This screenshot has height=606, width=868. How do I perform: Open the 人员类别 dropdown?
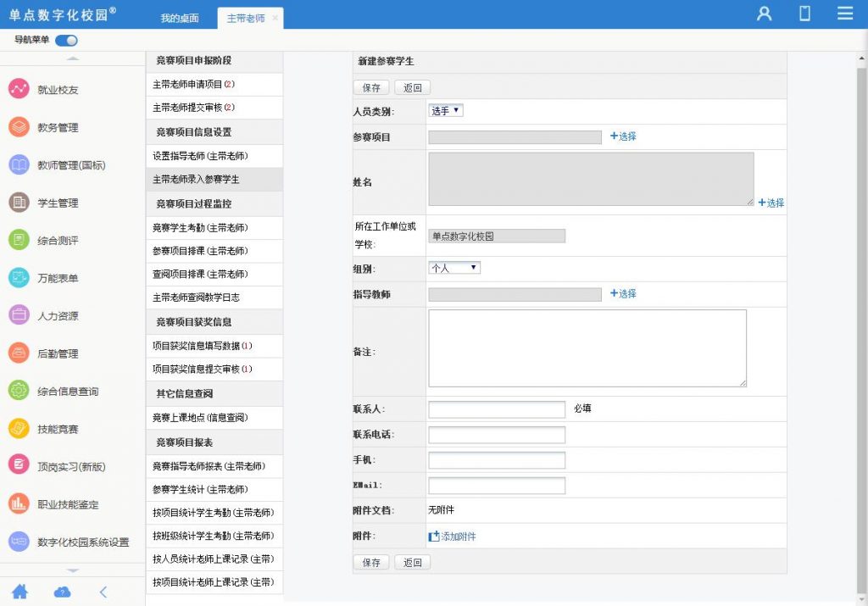coord(446,111)
